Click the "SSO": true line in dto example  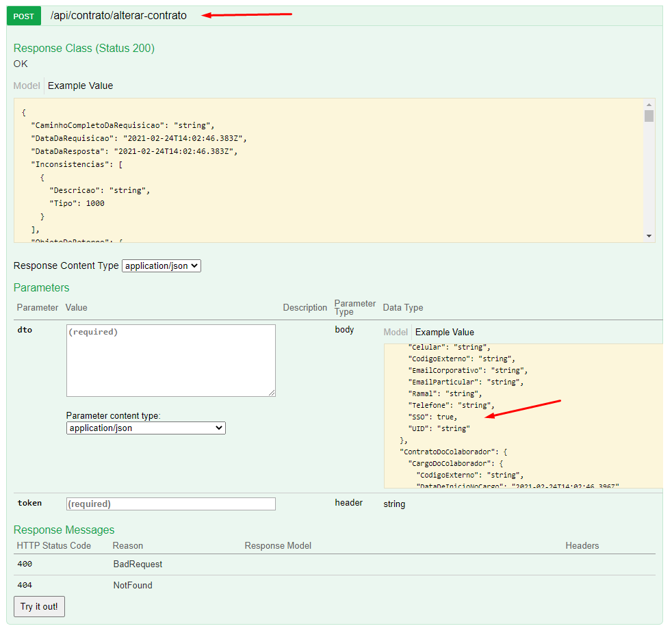[432, 417]
